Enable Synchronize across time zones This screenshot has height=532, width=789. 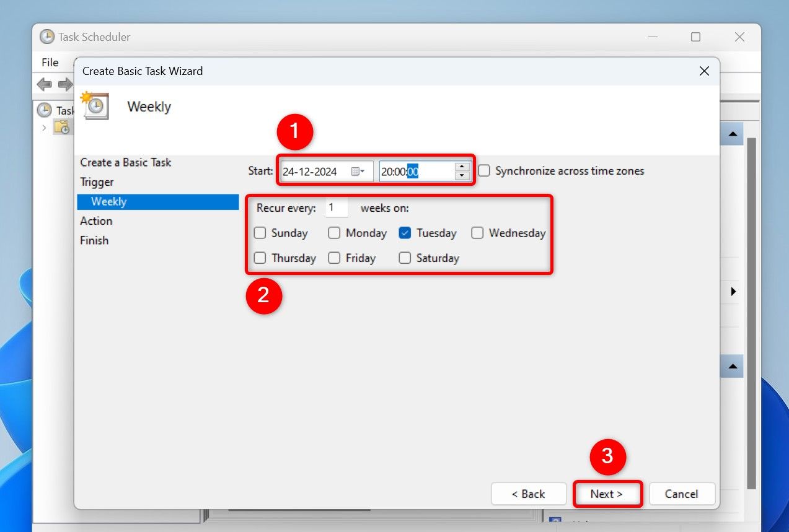click(x=484, y=171)
